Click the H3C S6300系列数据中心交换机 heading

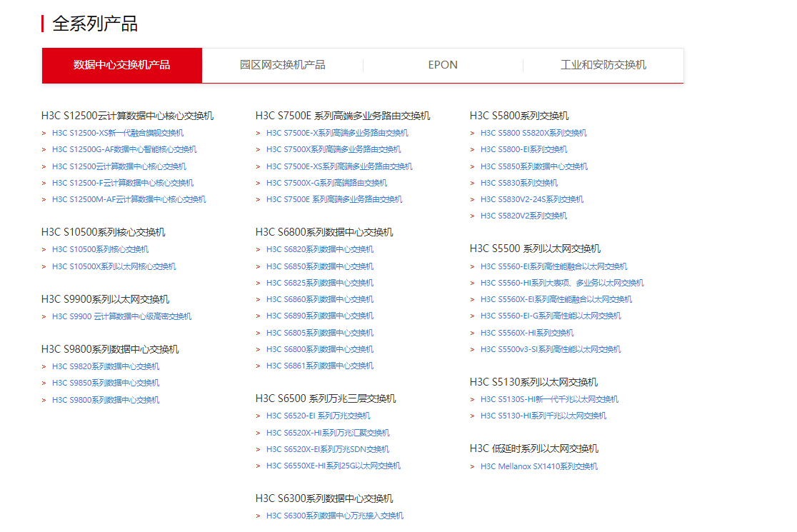point(324,498)
